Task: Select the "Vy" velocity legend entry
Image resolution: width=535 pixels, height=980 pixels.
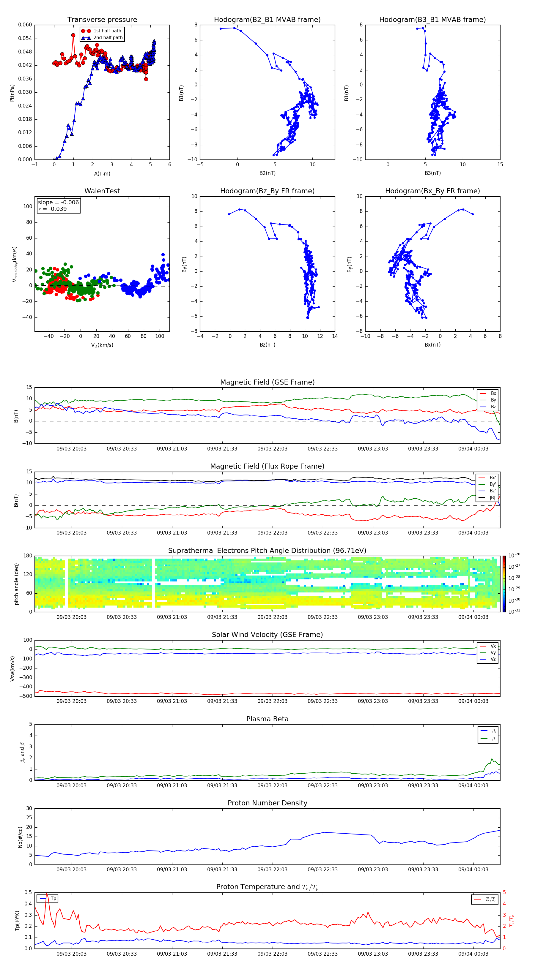Action: click(488, 653)
